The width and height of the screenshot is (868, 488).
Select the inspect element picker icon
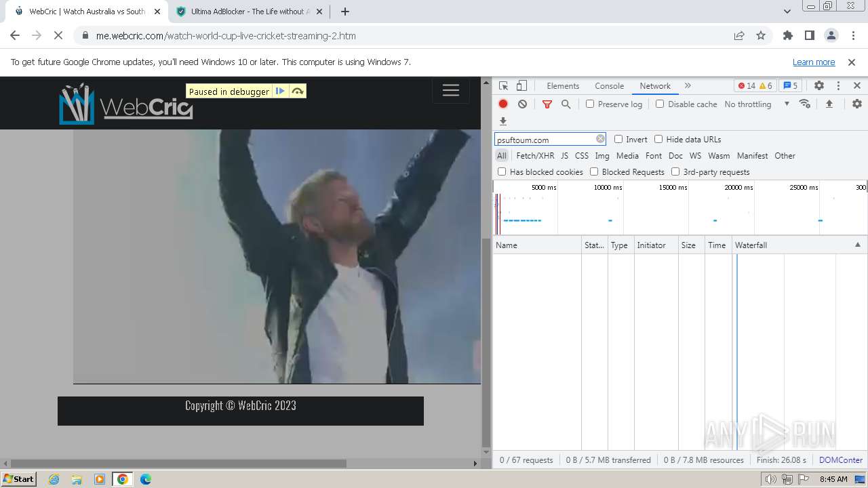pos(503,86)
